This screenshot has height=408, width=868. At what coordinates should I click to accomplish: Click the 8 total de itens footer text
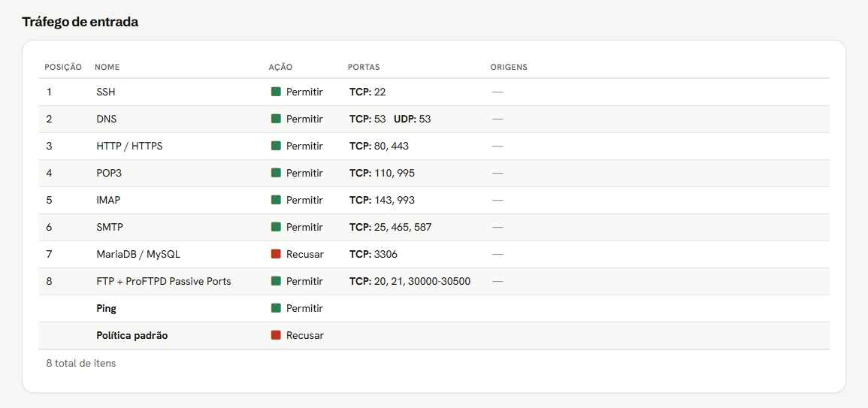pyautogui.click(x=81, y=364)
